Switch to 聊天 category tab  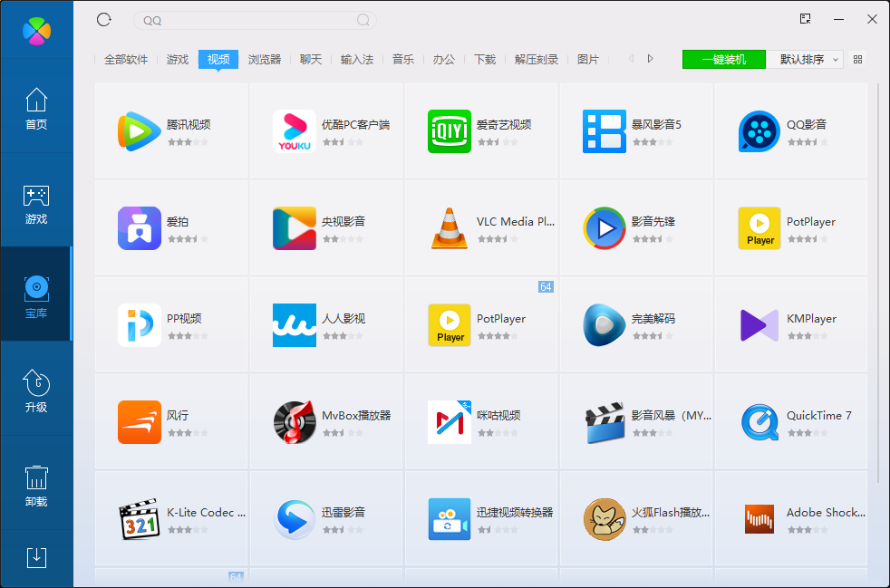(311, 59)
